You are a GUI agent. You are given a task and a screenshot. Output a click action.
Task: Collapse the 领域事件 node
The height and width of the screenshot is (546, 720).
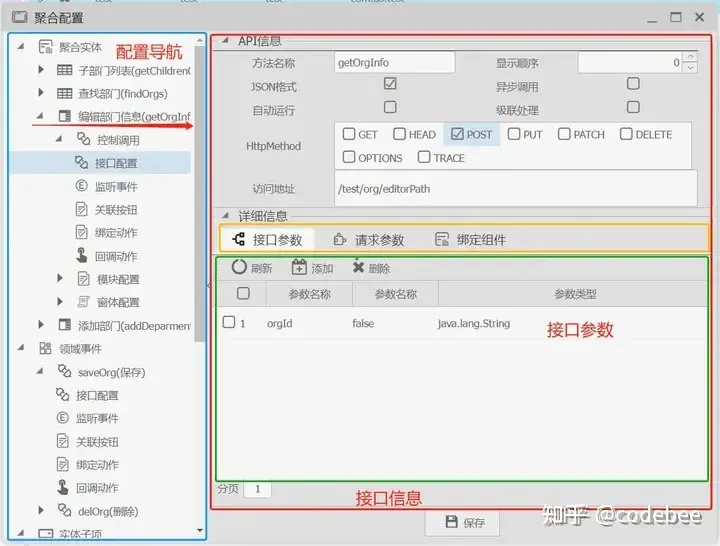point(21,348)
